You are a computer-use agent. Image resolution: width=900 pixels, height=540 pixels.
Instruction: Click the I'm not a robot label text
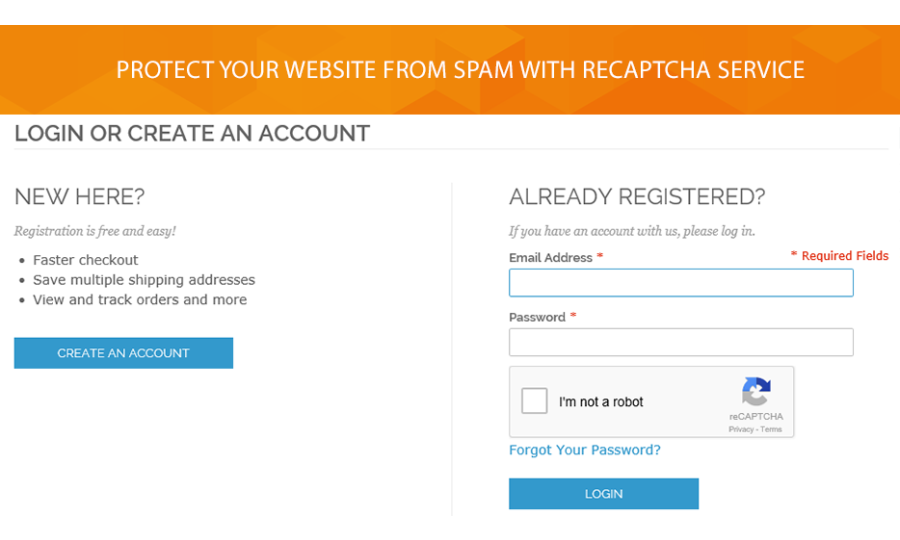[601, 402]
